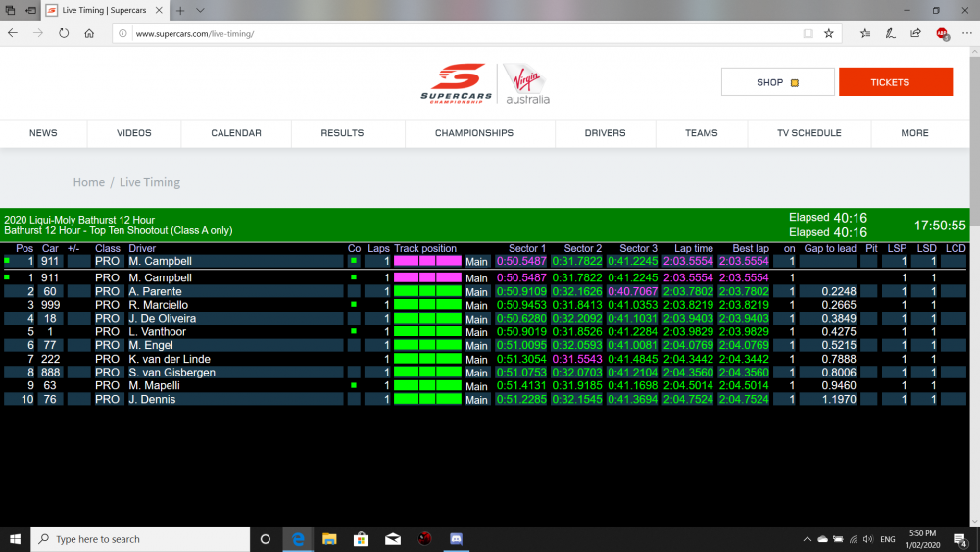Image resolution: width=980 pixels, height=552 pixels.
Task: Select L. Vanthoor driver row
Action: 485,332
